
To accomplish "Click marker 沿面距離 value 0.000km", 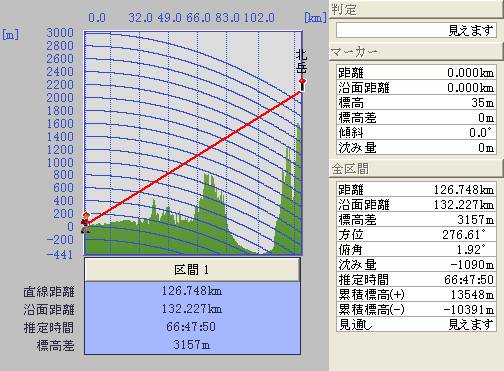I will click(x=470, y=87).
